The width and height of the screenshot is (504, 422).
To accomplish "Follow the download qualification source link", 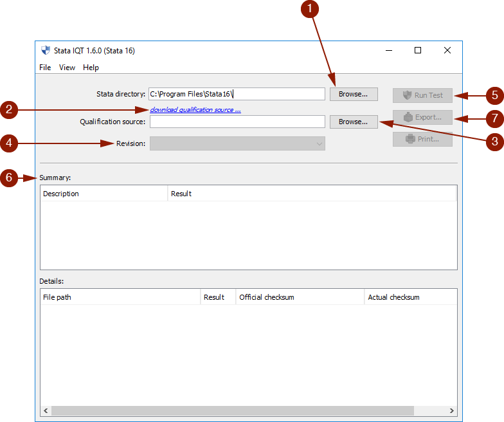I will tap(195, 109).
